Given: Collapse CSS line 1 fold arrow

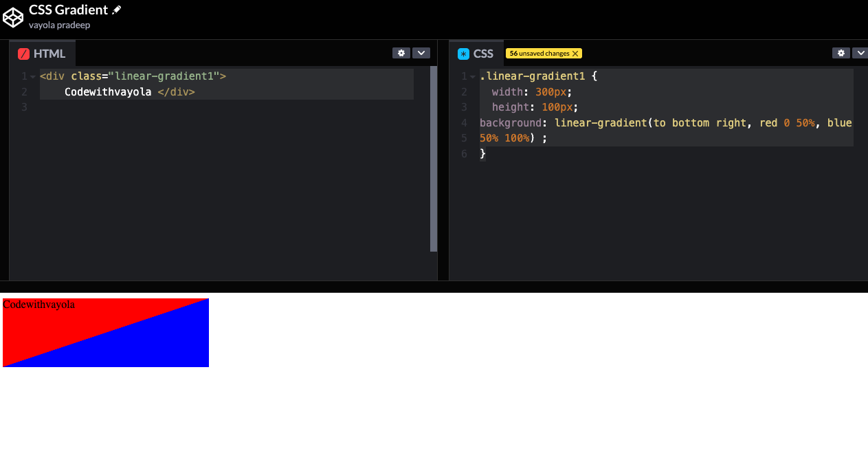Looking at the screenshot, I should click(x=472, y=76).
